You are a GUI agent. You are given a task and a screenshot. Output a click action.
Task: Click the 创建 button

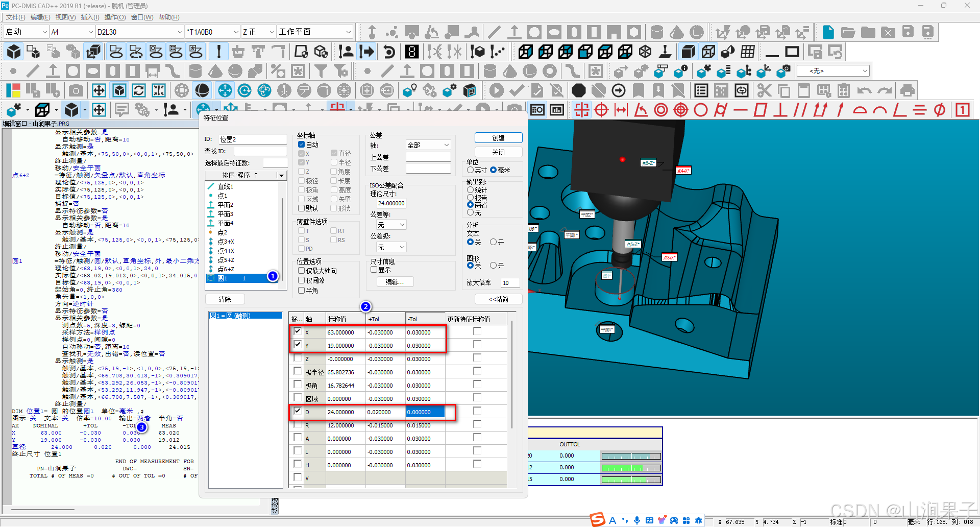(x=498, y=138)
